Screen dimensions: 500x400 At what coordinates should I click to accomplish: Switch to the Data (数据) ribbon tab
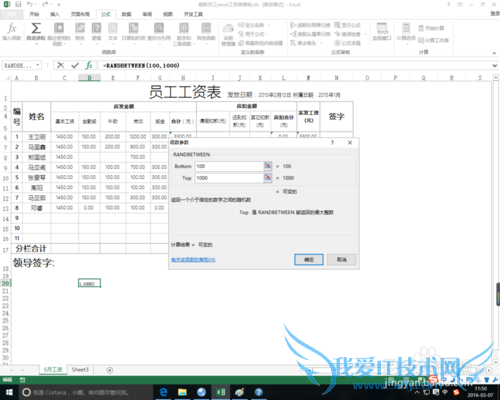126,14
